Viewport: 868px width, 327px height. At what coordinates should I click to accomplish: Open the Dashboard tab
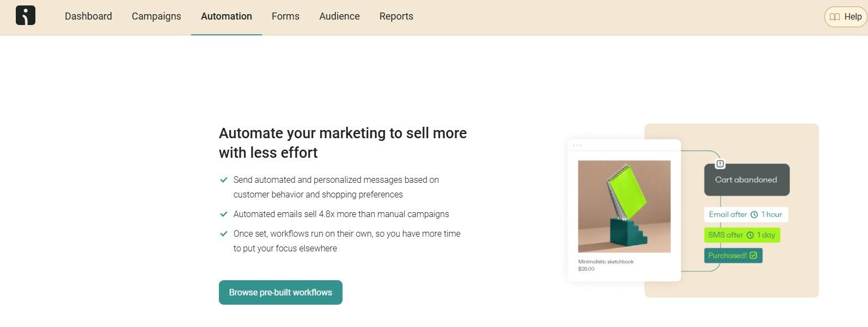[88, 16]
